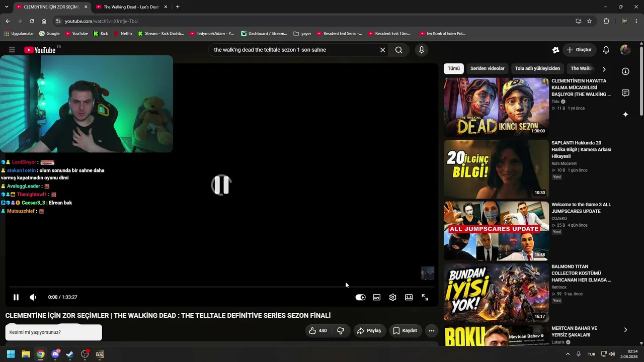The height and width of the screenshot is (362, 644).
Task: Select the Seriden videolar chip
Action: (x=487, y=68)
